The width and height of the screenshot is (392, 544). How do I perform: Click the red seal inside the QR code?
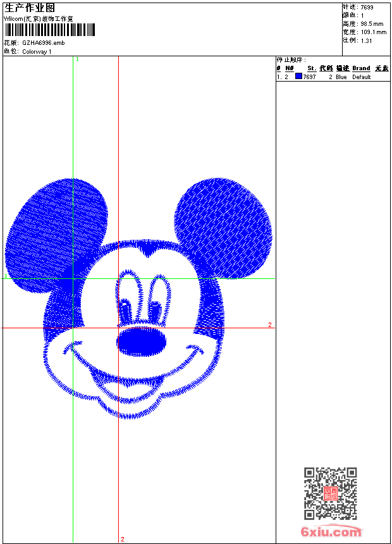[331, 494]
